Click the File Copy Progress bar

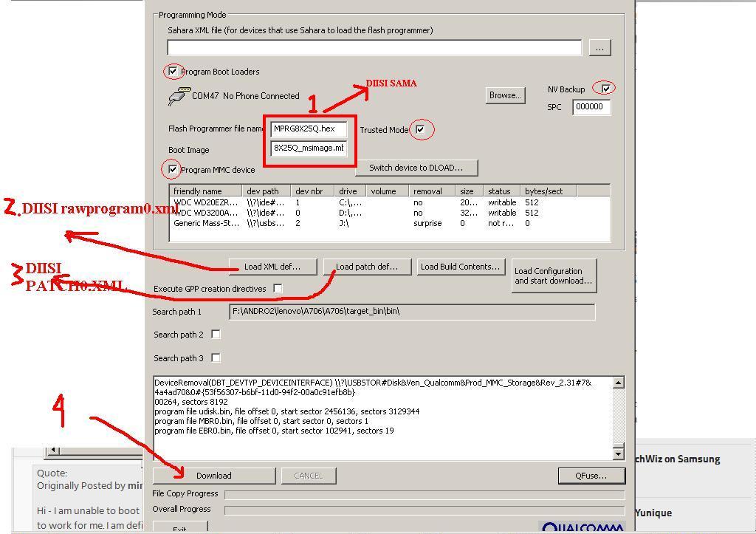click(425, 494)
